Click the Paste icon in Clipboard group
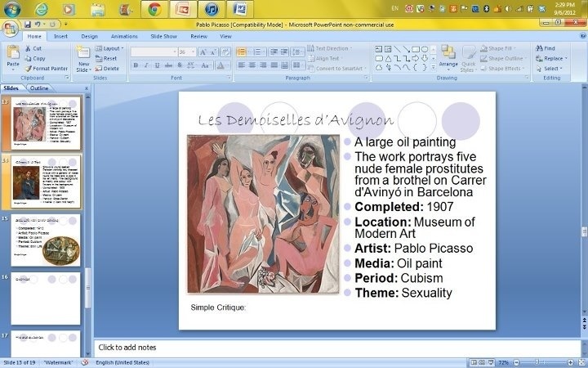The width and height of the screenshot is (588, 368). pos(12,55)
